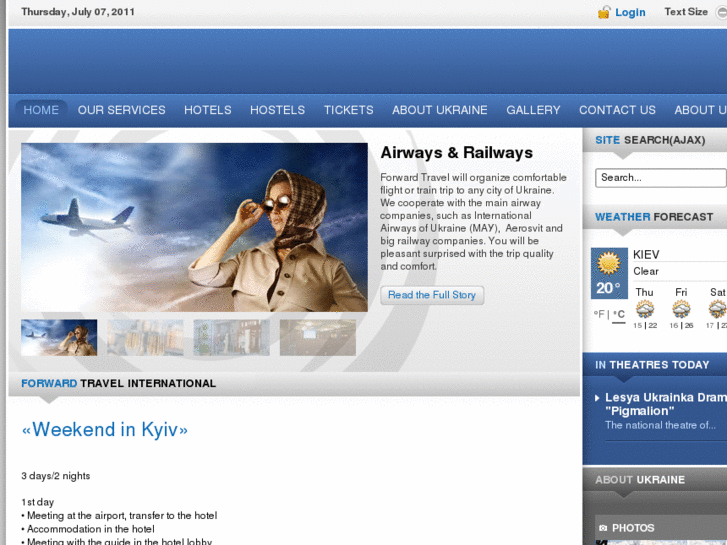This screenshot has height=545, width=727.
Task: Open the «Weekend in Kyiv» article
Action: coord(105,430)
